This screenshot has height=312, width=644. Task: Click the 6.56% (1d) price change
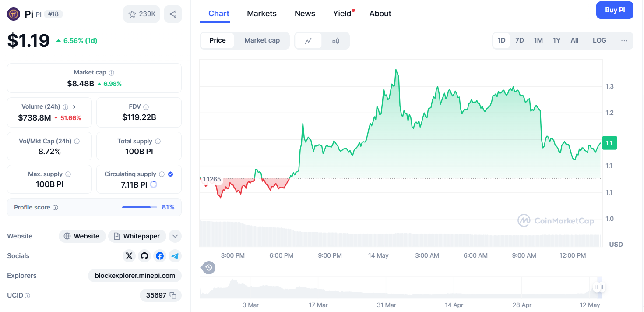[77, 41]
